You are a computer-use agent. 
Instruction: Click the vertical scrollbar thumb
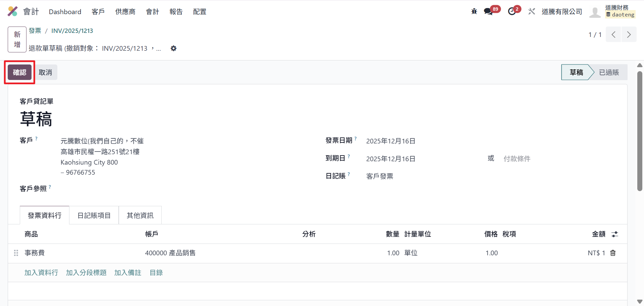pos(640,131)
